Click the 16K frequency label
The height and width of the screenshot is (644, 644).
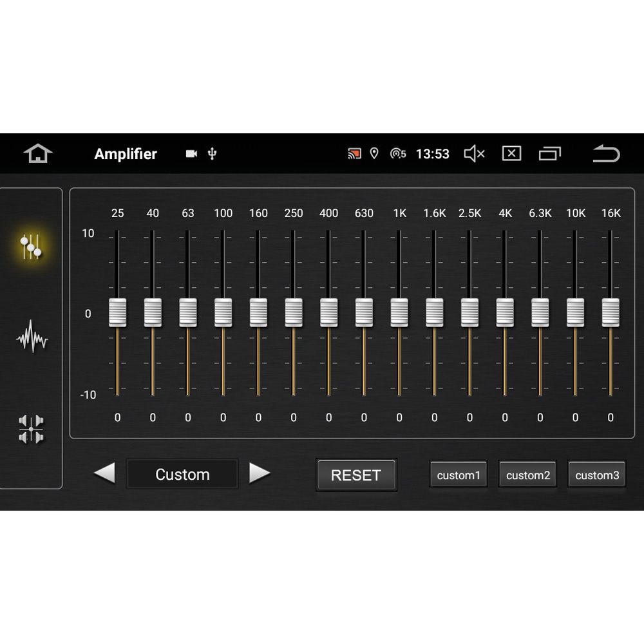(611, 213)
